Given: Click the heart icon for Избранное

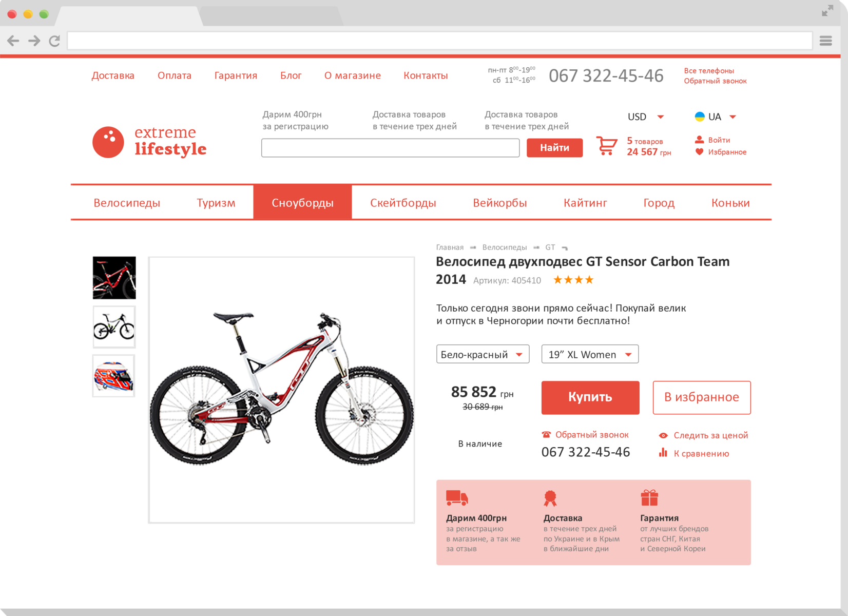Looking at the screenshot, I should (699, 152).
